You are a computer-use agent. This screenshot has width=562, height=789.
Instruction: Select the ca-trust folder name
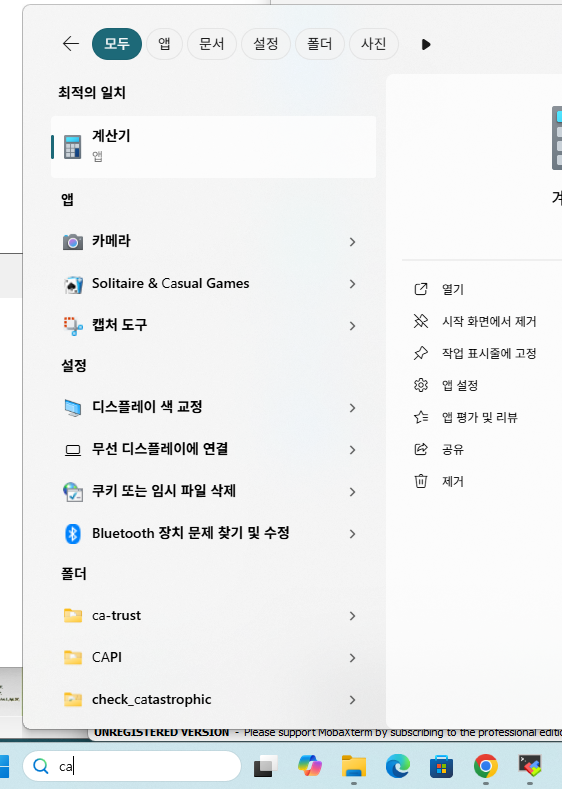pos(116,615)
